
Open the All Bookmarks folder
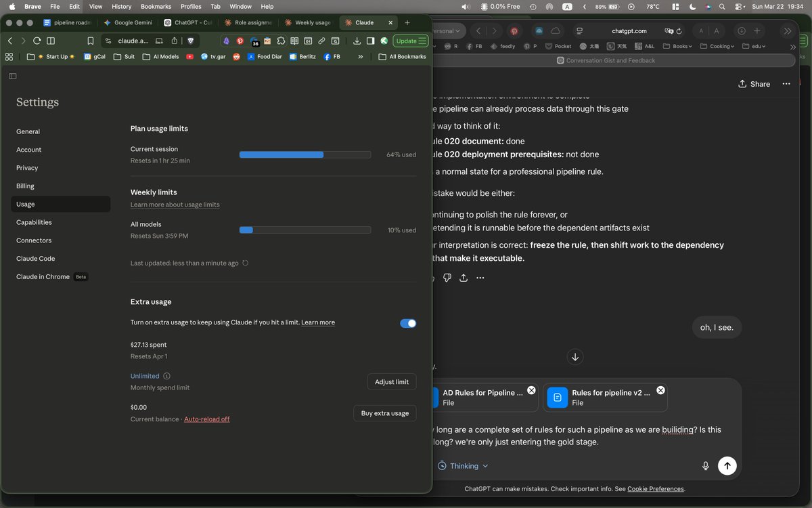403,57
